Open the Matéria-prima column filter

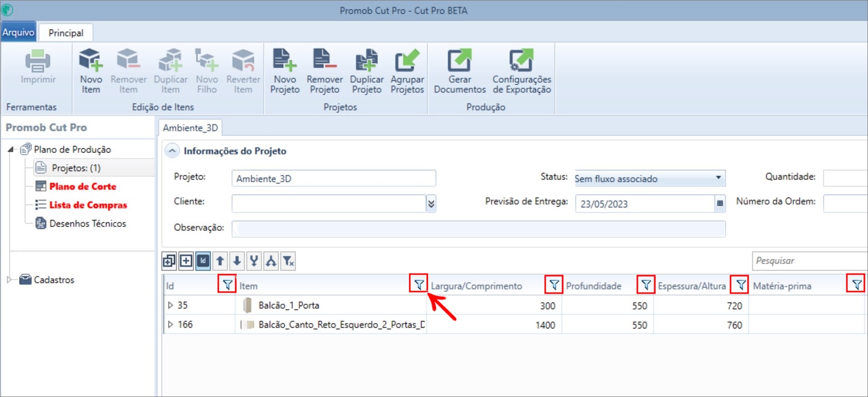coord(856,284)
